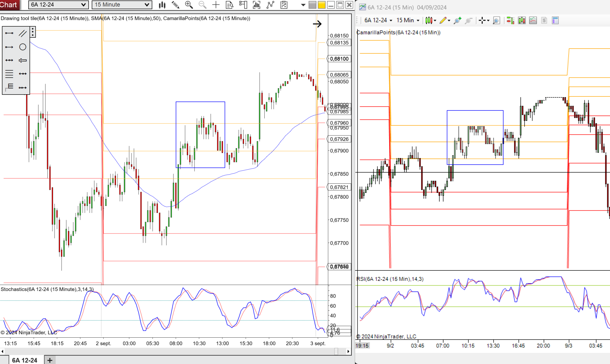Choose the Ray arrow drawing tool

[x=9, y=47]
